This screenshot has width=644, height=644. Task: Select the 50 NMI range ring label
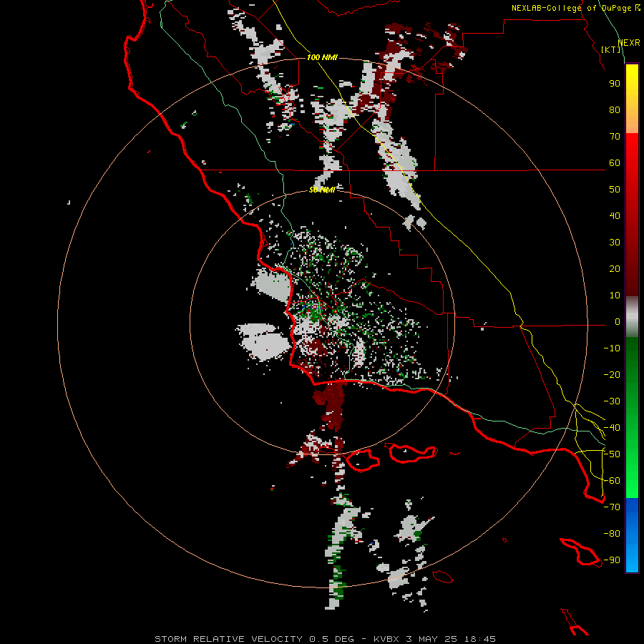pyautogui.click(x=322, y=190)
